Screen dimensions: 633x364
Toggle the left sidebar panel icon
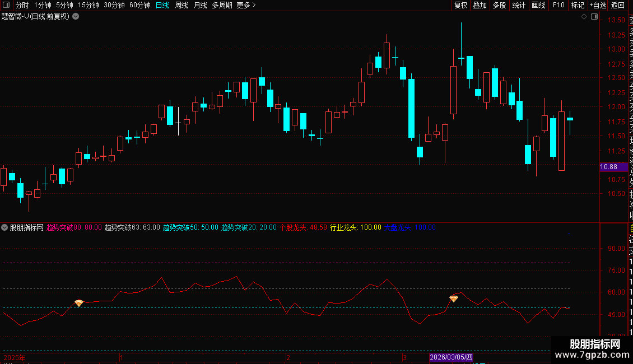tap(6, 5)
